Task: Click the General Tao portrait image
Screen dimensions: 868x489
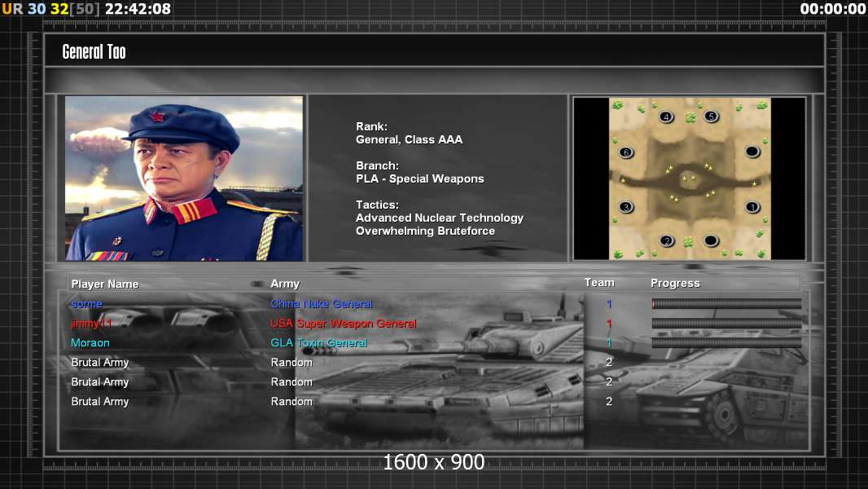Action: (184, 178)
